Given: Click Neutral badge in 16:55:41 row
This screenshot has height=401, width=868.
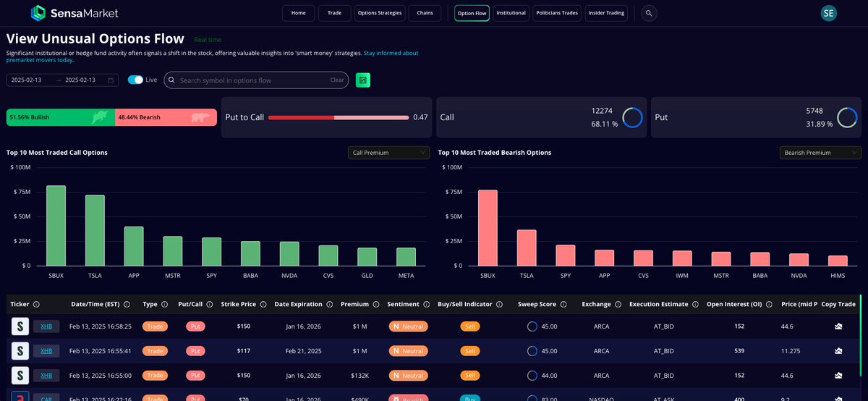Looking at the screenshot, I should 408,351.
